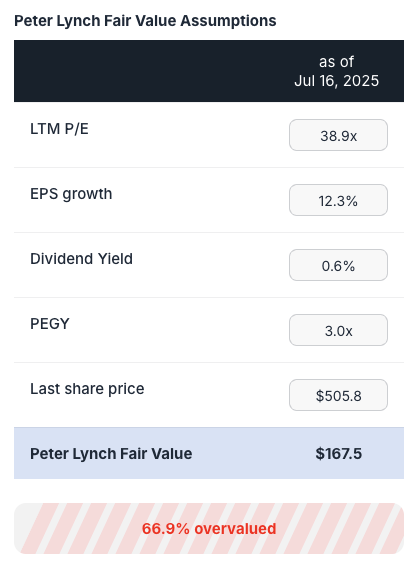Click the dark table header bar
Image resolution: width=416 pixels, height=570 pixels.
click(x=209, y=71)
